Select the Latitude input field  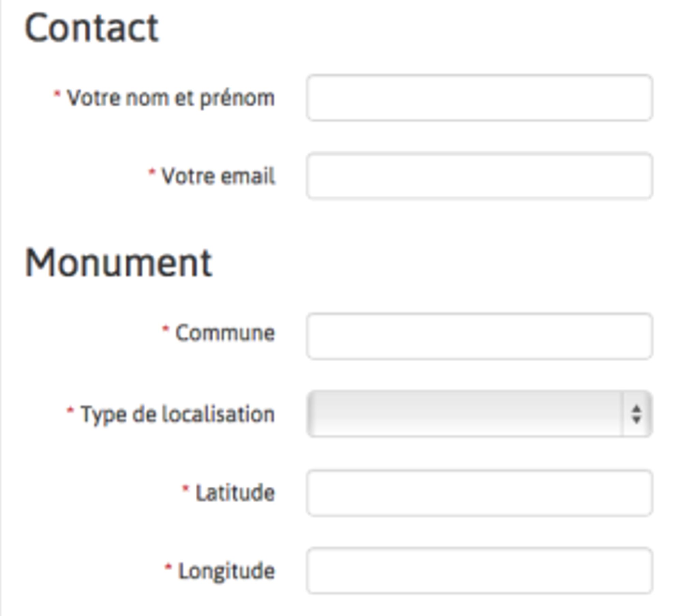click(479, 493)
